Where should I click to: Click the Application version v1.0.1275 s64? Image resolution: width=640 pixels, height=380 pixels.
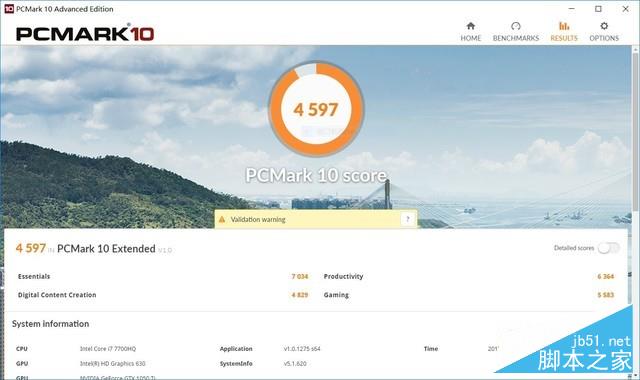[x=302, y=349]
